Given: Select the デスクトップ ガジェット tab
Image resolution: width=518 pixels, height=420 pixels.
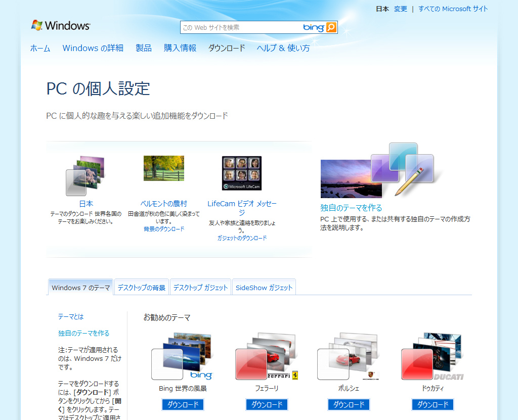Looking at the screenshot, I should click(201, 287).
